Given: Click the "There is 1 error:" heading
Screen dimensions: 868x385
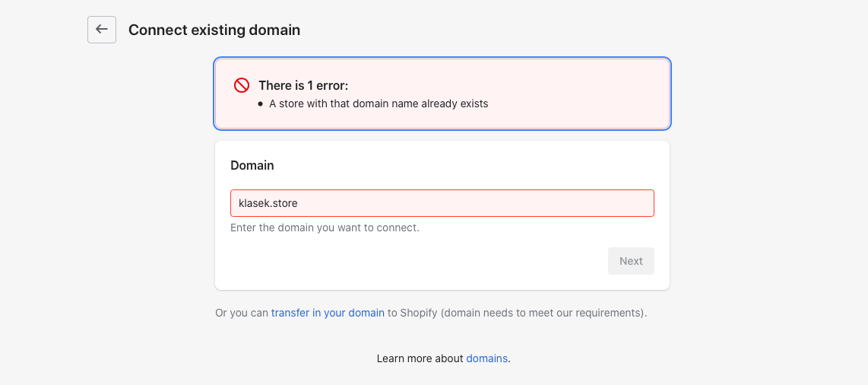Looking at the screenshot, I should coord(303,86).
